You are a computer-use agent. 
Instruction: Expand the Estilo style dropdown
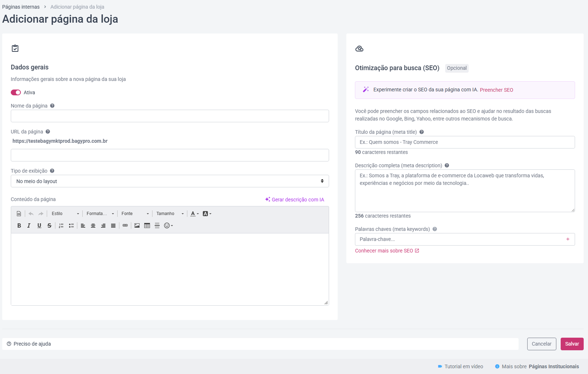click(65, 214)
